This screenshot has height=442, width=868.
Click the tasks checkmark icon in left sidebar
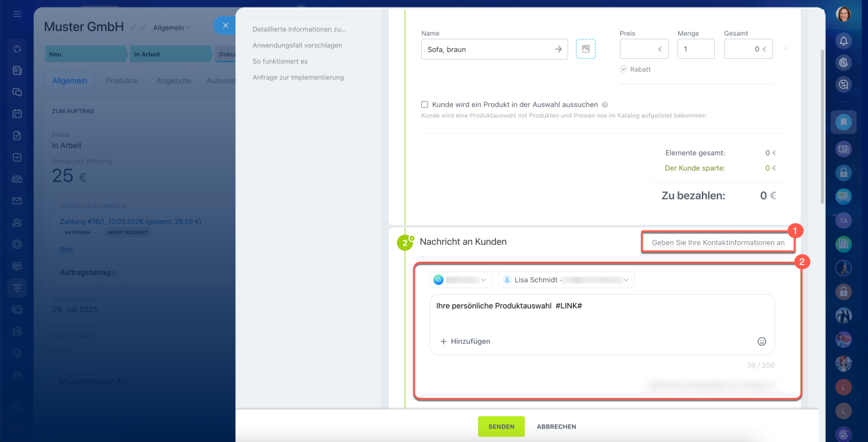[x=17, y=157]
